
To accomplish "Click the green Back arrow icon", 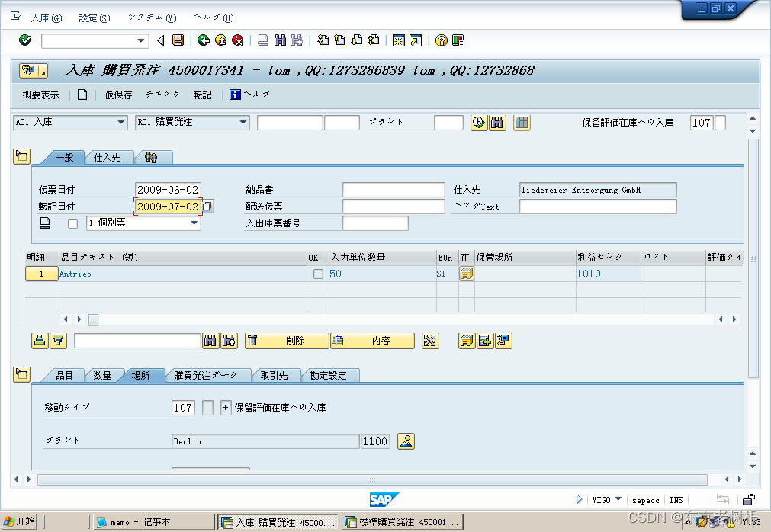I will (203, 40).
